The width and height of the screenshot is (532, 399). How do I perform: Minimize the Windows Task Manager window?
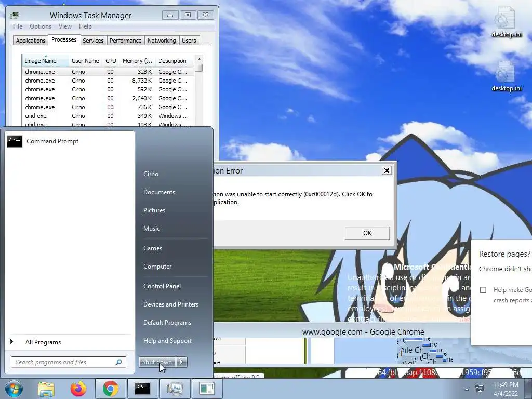170,15
